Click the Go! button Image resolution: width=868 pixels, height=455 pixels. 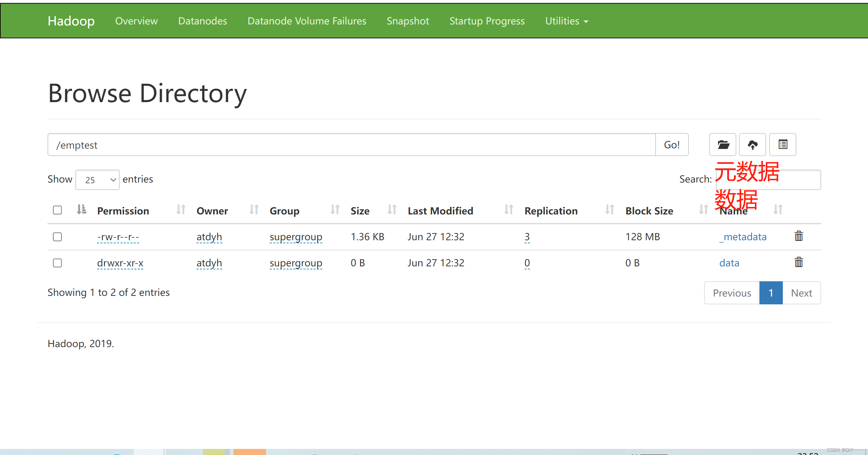tap(672, 145)
